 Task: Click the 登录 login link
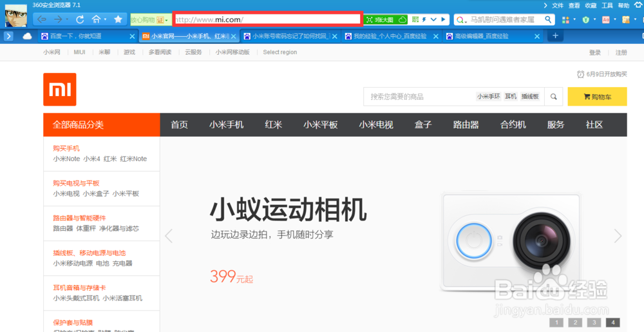tap(594, 52)
